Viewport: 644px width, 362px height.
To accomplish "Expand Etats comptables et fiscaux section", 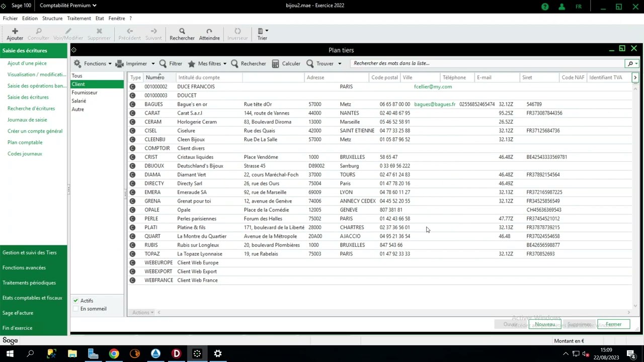I will (x=33, y=298).
